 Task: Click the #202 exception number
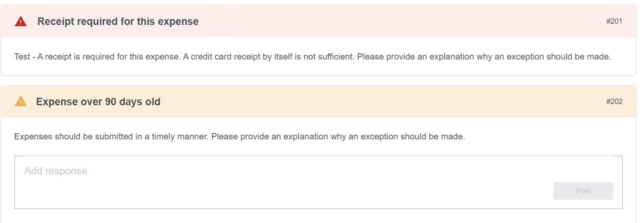[x=614, y=102]
